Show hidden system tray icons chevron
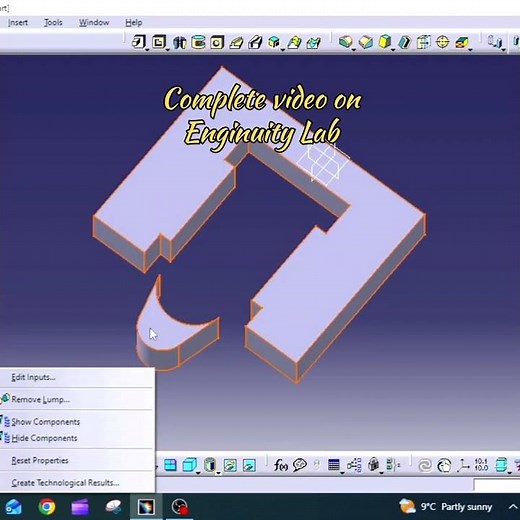 (x=512, y=507)
